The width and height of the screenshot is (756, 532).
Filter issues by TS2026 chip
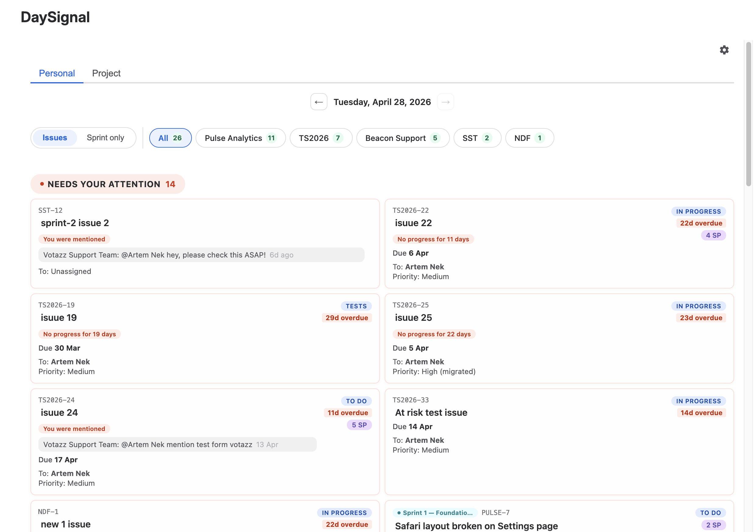tap(320, 138)
